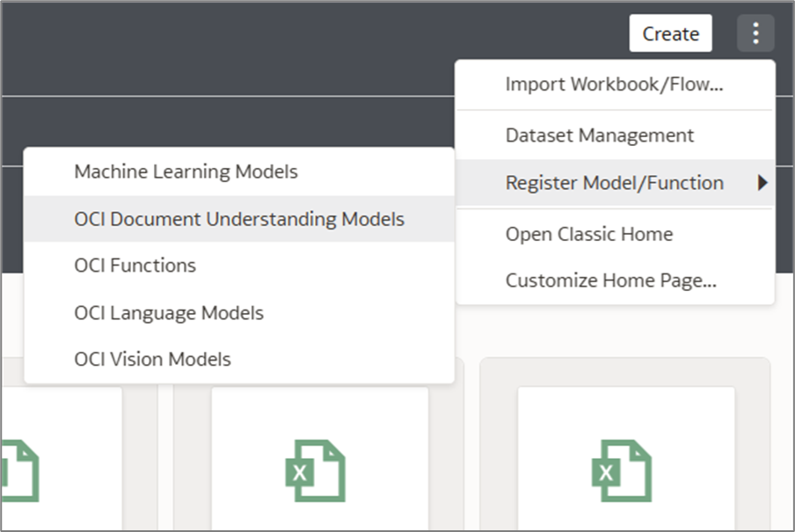This screenshot has height=532, width=795.
Task: Pick OCI Document Understanding Models
Action: click(239, 219)
